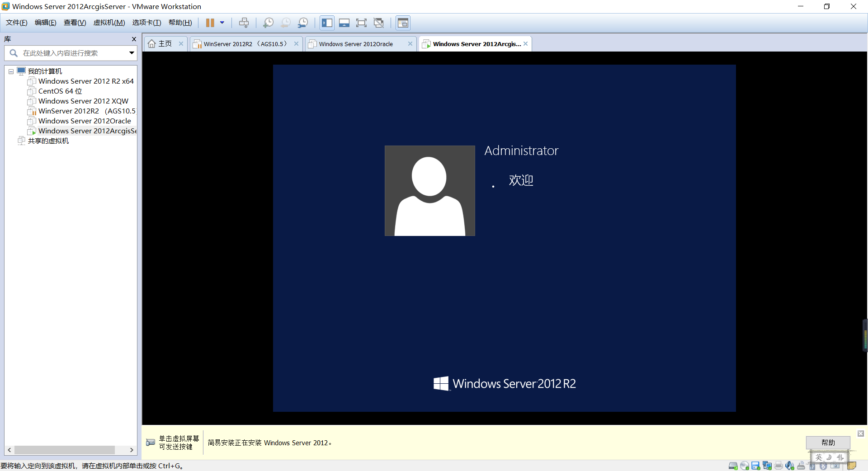The height and width of the screenshot is (471, 868).
Task: Send Ctrl+Alt+Del to the virtual machine
Action: pos(244,23)
